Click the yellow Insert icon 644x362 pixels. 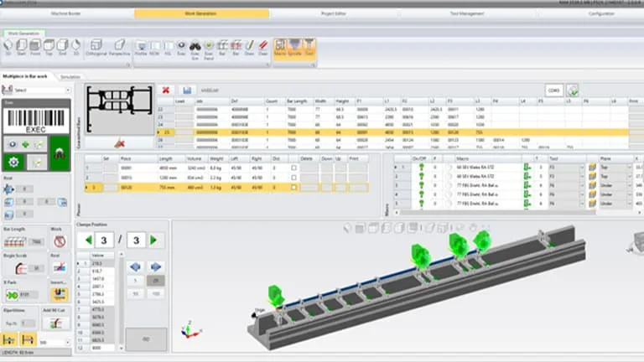[x=60, y=294]
